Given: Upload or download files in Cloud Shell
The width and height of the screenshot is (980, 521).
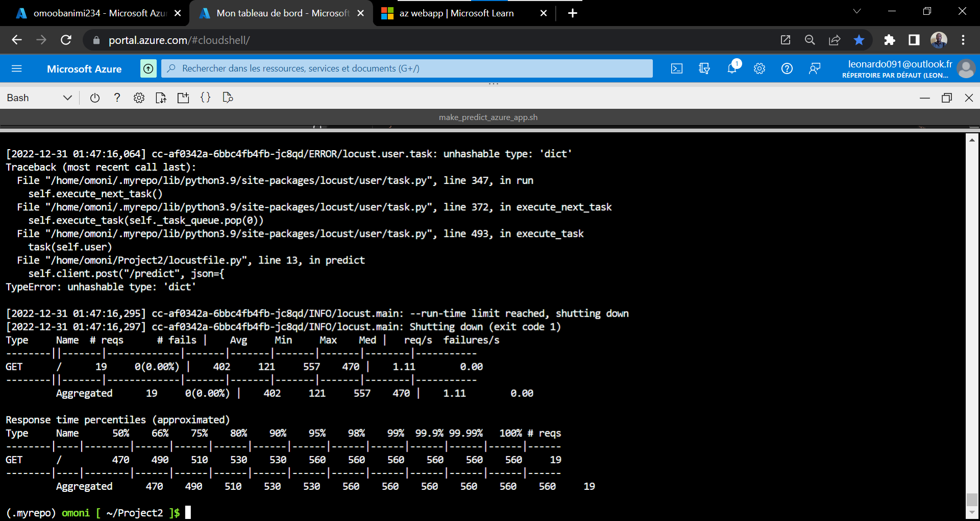Looking at the screenshot, I should 161,98.
